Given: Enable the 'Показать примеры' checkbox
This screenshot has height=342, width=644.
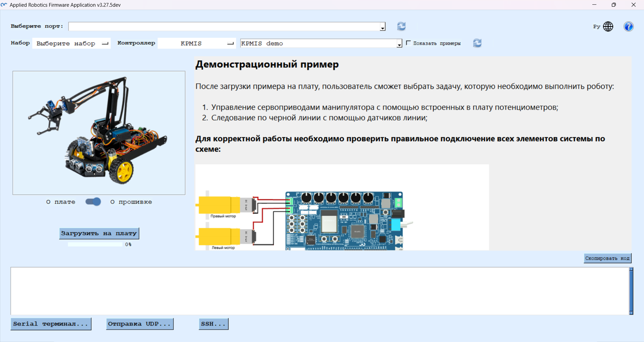Looking at the screenshot, I should click(x=408, y=43).
